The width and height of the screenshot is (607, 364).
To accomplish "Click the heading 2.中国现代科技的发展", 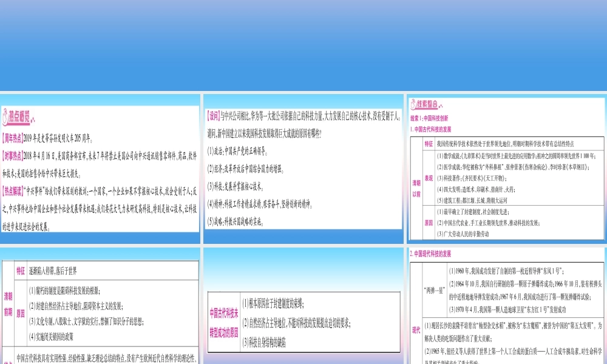I will [430, 254].
